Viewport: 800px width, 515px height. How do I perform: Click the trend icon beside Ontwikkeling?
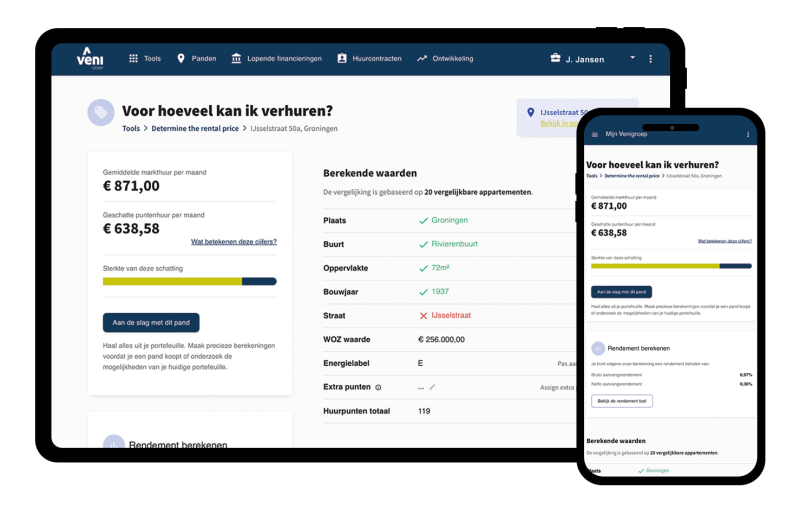tap(422, 59)
